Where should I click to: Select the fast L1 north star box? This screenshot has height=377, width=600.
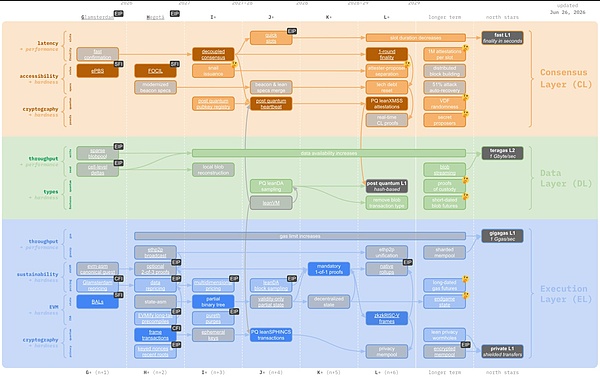[502, 38]
